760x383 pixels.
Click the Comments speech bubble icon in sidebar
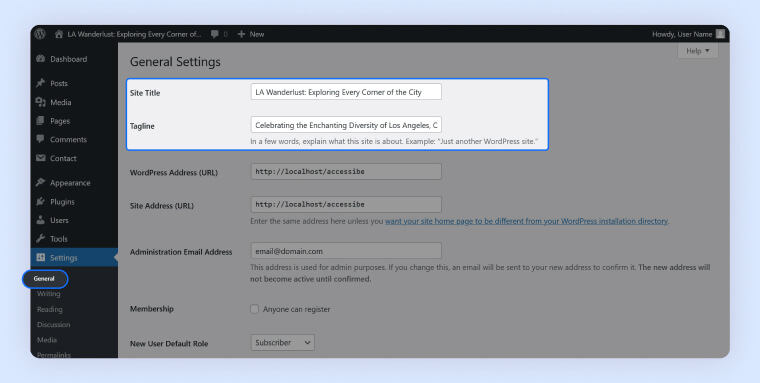click(41, 139)
